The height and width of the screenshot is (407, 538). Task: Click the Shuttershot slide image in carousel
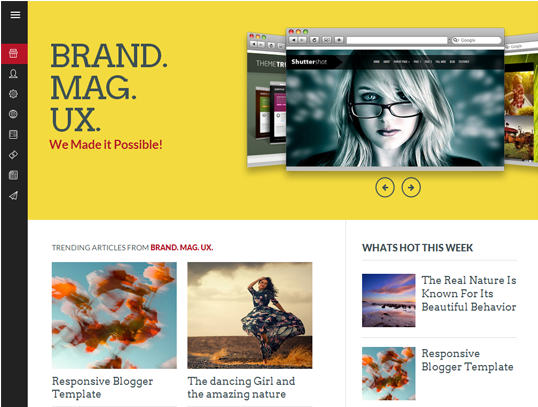click(x=395, y=108)
